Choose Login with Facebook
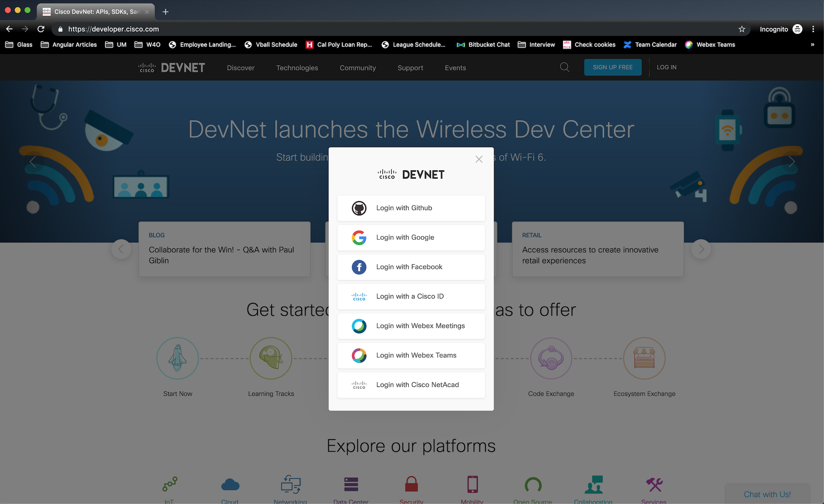Screen dimensions: 824x504 coord(411,267)
